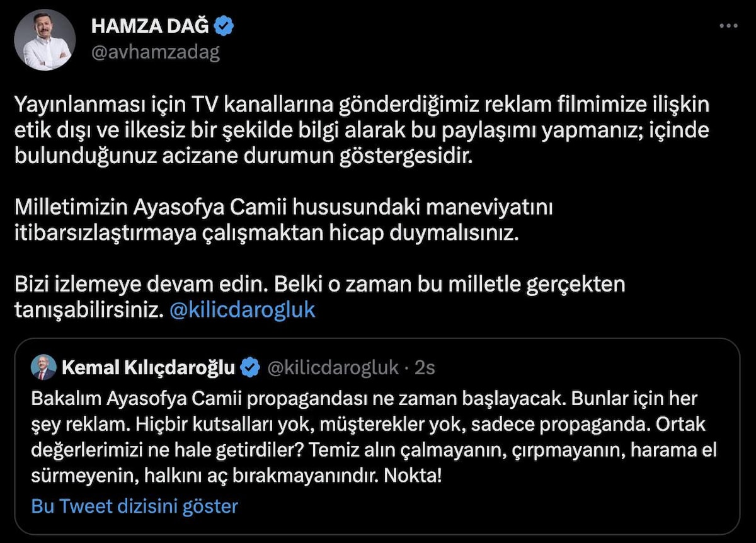Show thread via "Bu Tweet dizisini göster"
756x543 pixels.
(x=134, y=506)
